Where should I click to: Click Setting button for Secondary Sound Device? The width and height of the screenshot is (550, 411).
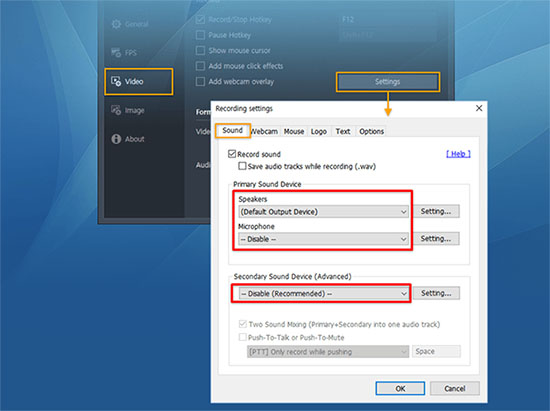(436, 293)
